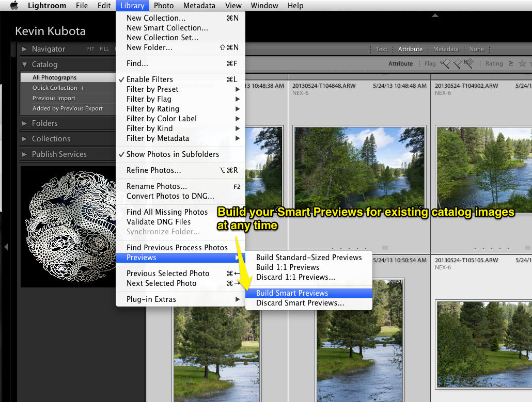Screen dimensions: 532x402
Task: Select Next Selected Photo
Action: tap(180, 283)
